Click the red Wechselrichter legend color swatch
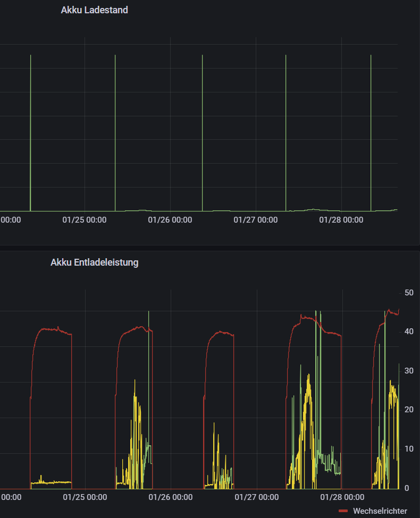420x518 pixels. [343, 511]
